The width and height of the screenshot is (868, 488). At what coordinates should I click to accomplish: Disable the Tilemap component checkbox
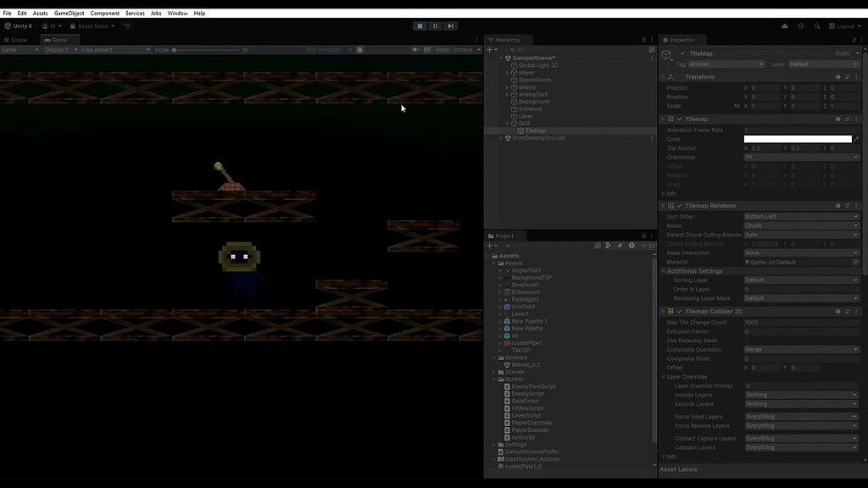coord(680,119)
